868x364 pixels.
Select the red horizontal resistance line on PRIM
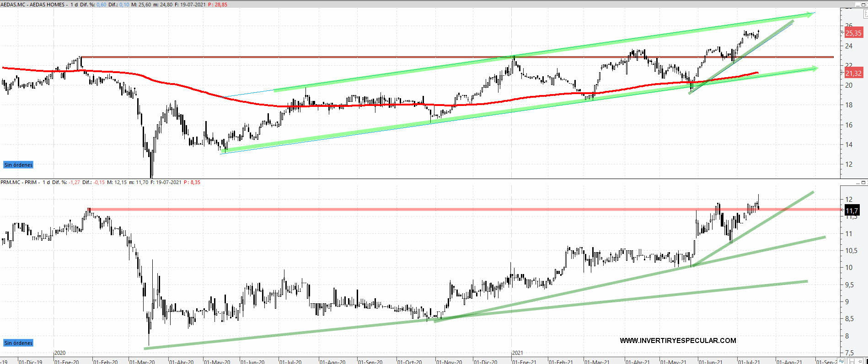pyautogui.click(x=366, y=210)
